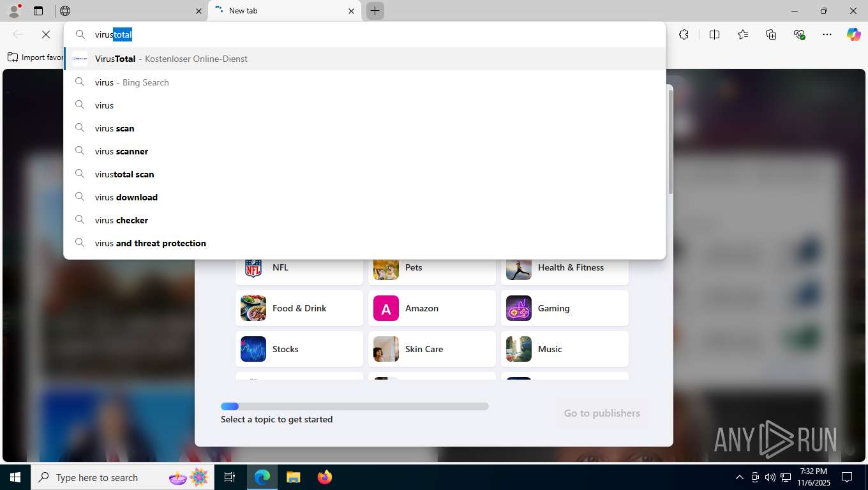
Task: Open Settings and more ellipsis menu
Action: click(827, 34)
